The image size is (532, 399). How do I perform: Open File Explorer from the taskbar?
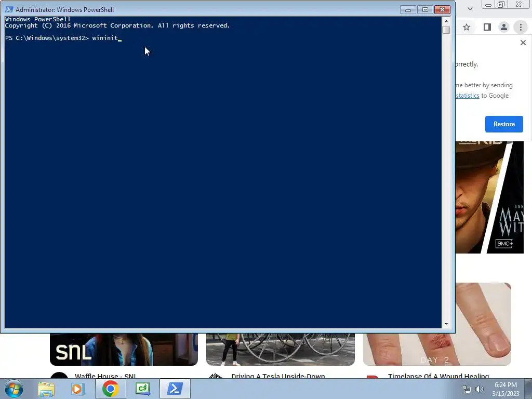(x=46, y=389)
